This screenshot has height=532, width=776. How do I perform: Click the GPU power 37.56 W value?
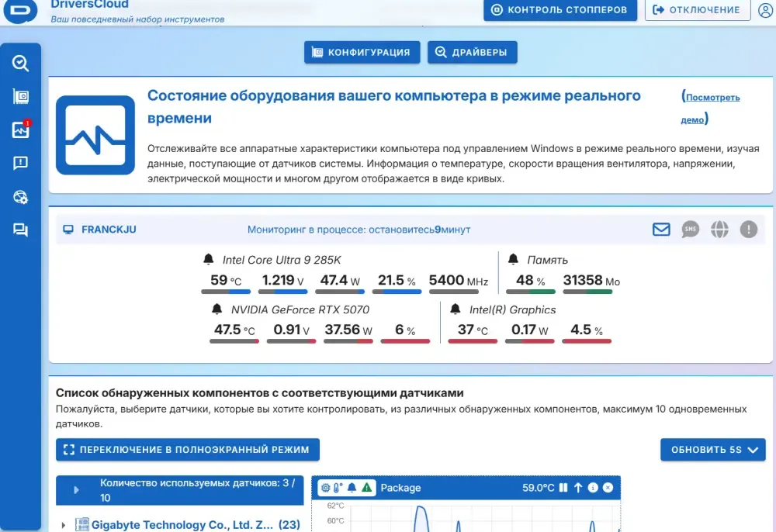pyautogui.click(x=348, y=330)
